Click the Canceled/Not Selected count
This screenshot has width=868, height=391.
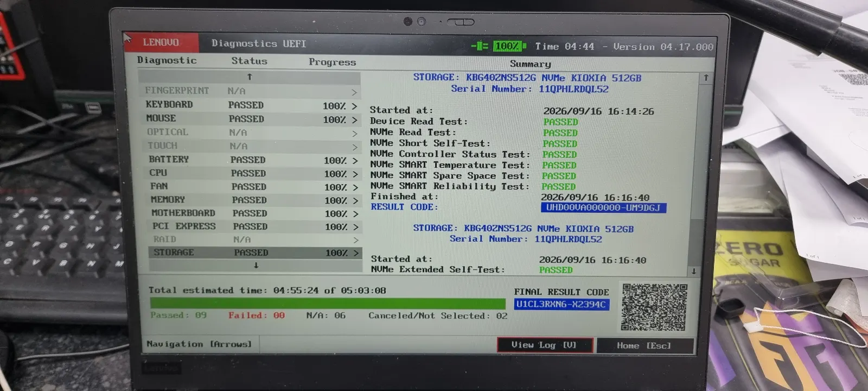pos(438,316)
